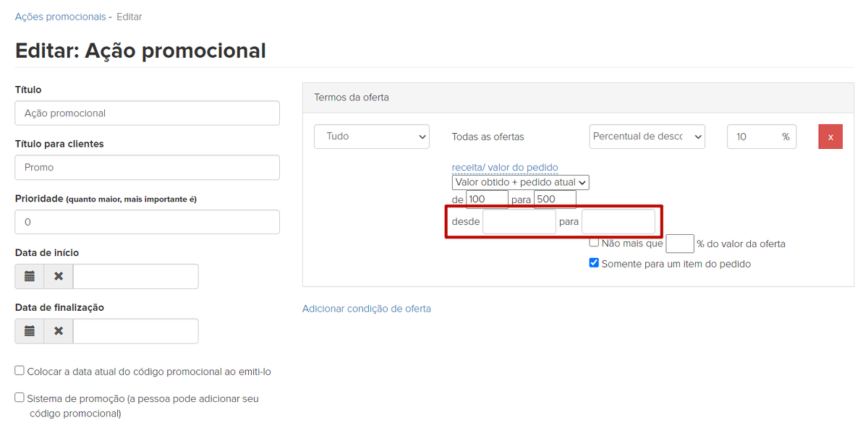The height and width of the screenshot is (425, 868).
Task: Open the end date calendar picker
Action: coord(30,331)
